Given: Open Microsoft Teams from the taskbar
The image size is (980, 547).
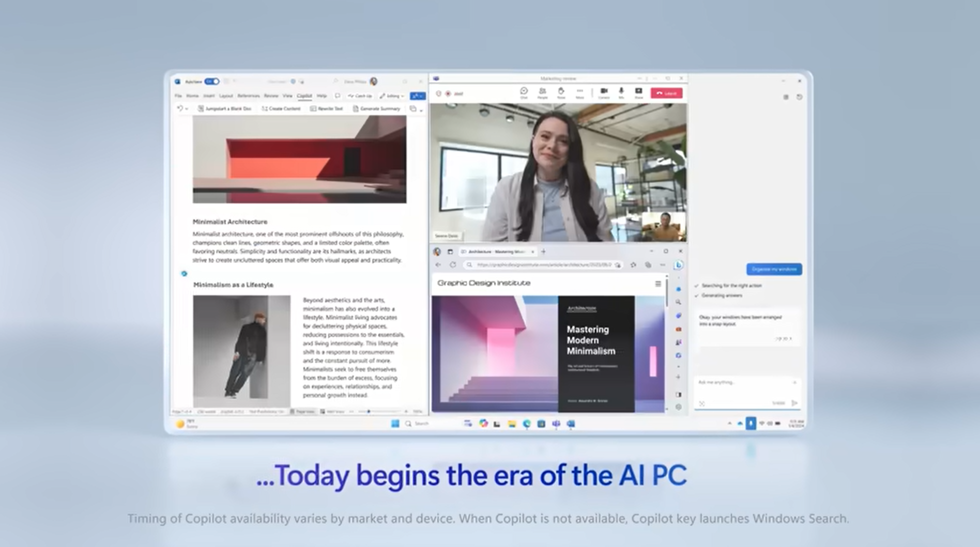Looking at the screenshot, I should 556,424.
